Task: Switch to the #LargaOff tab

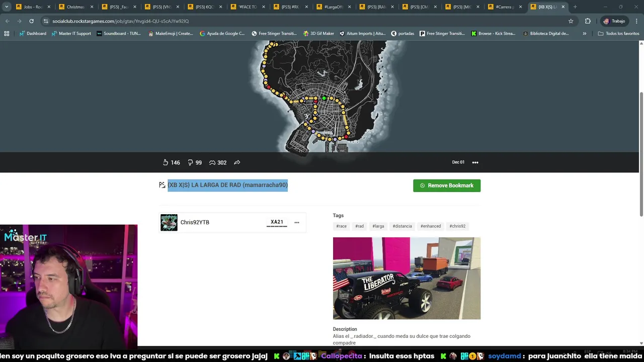Action: pos(334,7)
